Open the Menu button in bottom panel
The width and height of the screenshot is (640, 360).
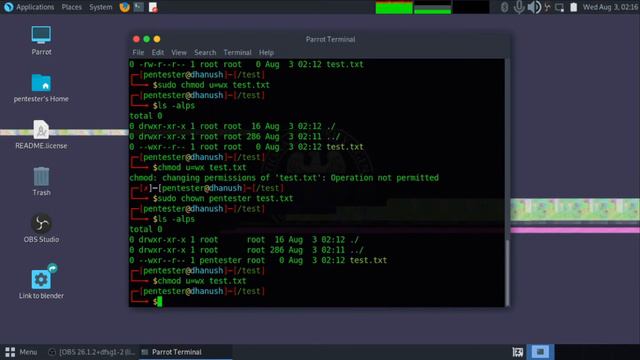coord(21,352)
